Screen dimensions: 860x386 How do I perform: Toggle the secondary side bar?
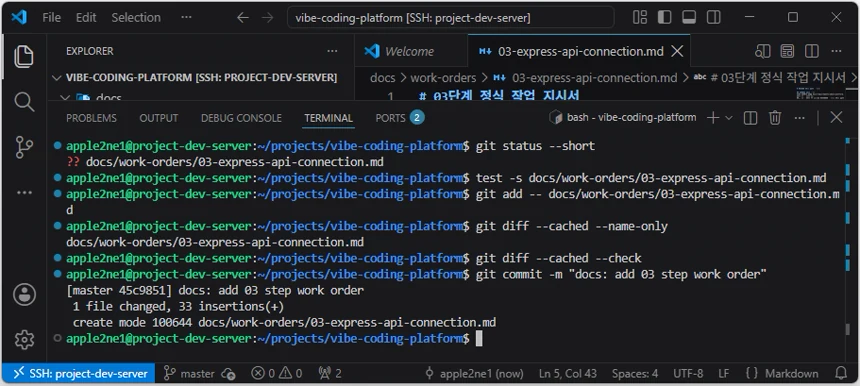[714, 18]
